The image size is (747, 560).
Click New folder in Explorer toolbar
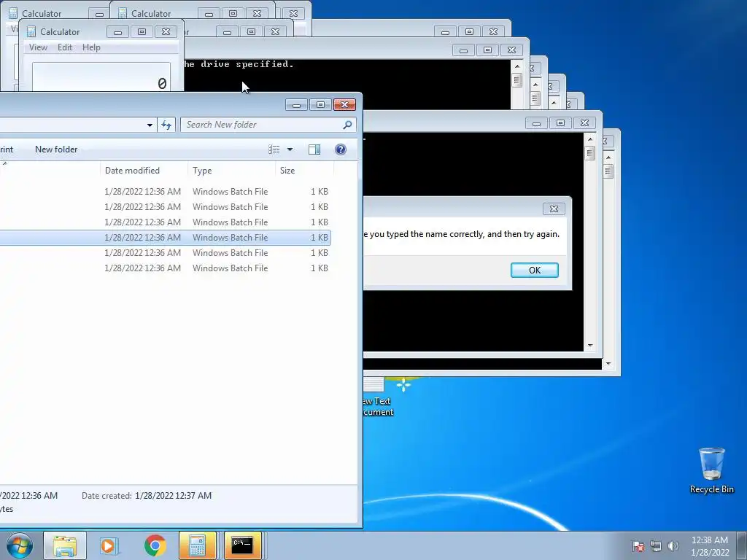tap(56, 149)
